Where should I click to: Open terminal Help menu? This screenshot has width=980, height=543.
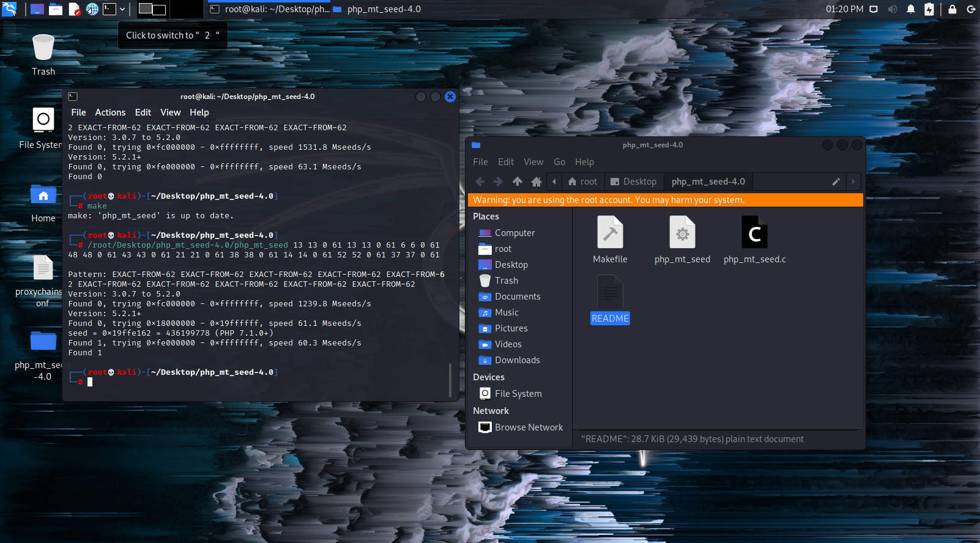point(199,113)
